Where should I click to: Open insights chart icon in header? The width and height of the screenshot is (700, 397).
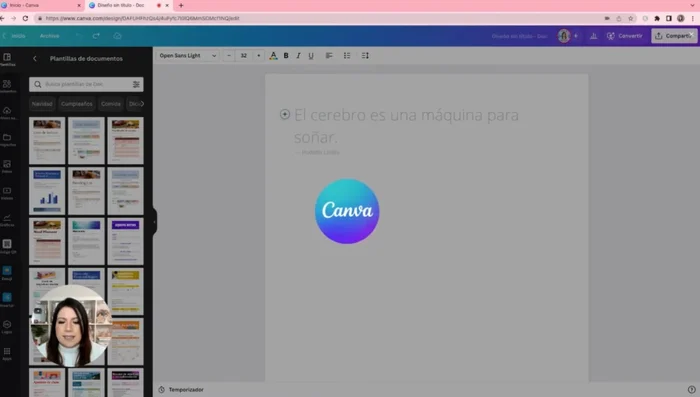coord(593,36)
